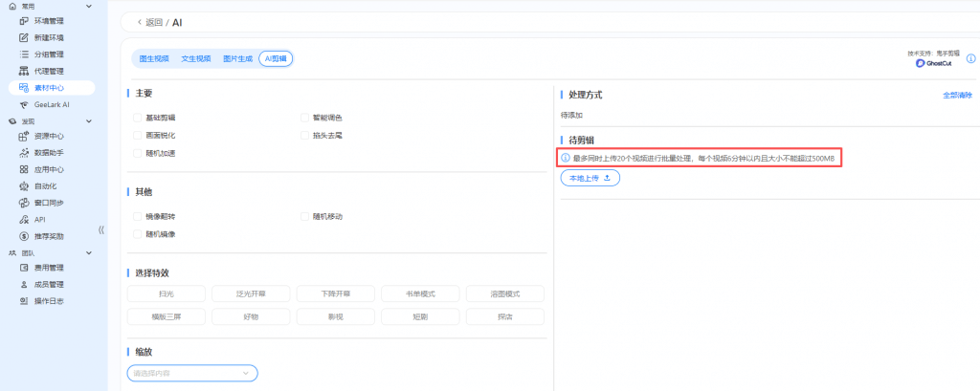Click the 本地上传 upload button
The width and height of the screenshot is (980, 391).
(x=590, y=178)
